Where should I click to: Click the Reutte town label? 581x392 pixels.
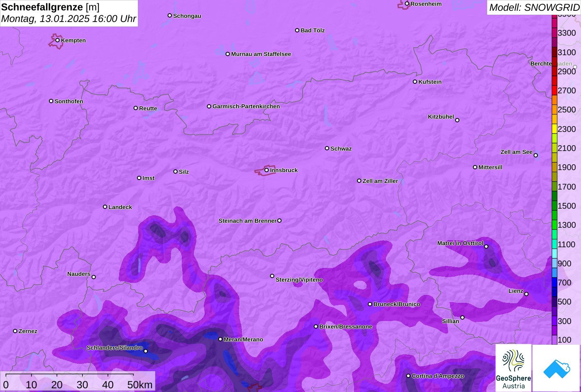(148, 108)
